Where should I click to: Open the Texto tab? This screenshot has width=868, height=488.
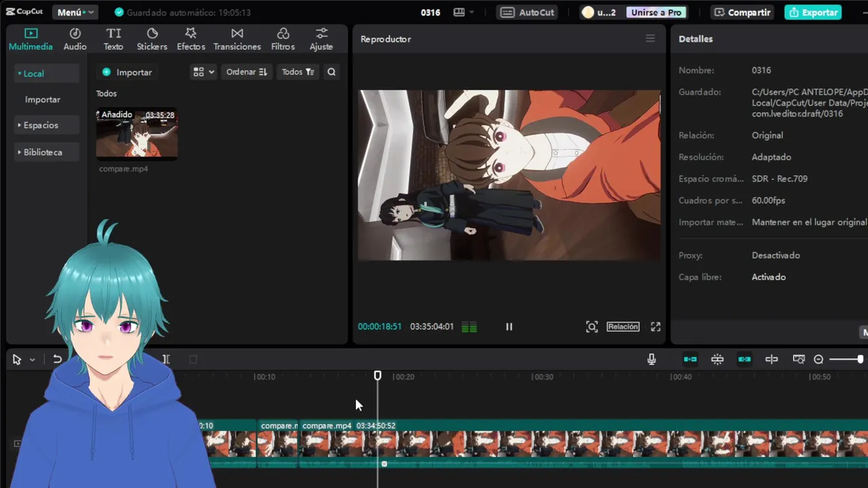coord(113,39)
